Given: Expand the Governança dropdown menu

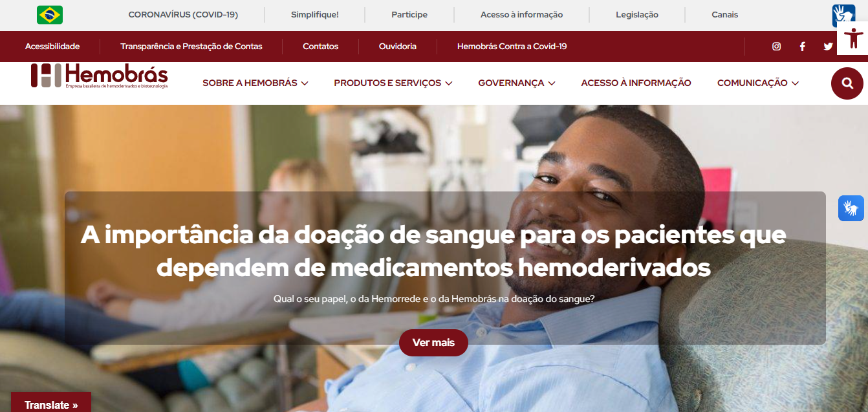Looking at the screenshot, I should tap(516, 83).
